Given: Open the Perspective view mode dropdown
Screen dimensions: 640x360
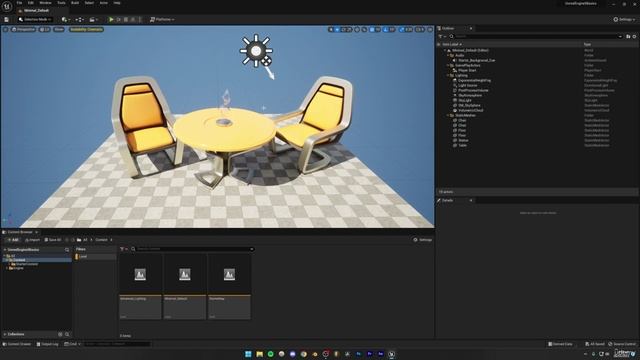Looking at the screenshot, I should pos(24,29).
